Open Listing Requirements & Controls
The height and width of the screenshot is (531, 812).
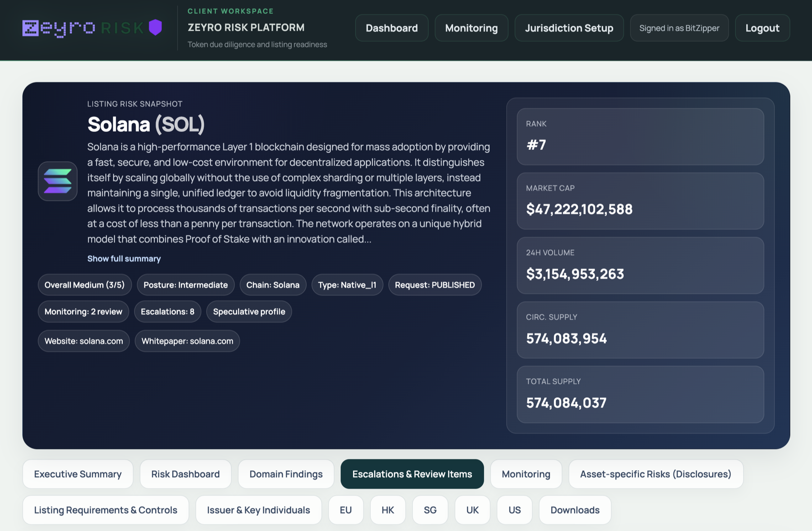point(105,510)
